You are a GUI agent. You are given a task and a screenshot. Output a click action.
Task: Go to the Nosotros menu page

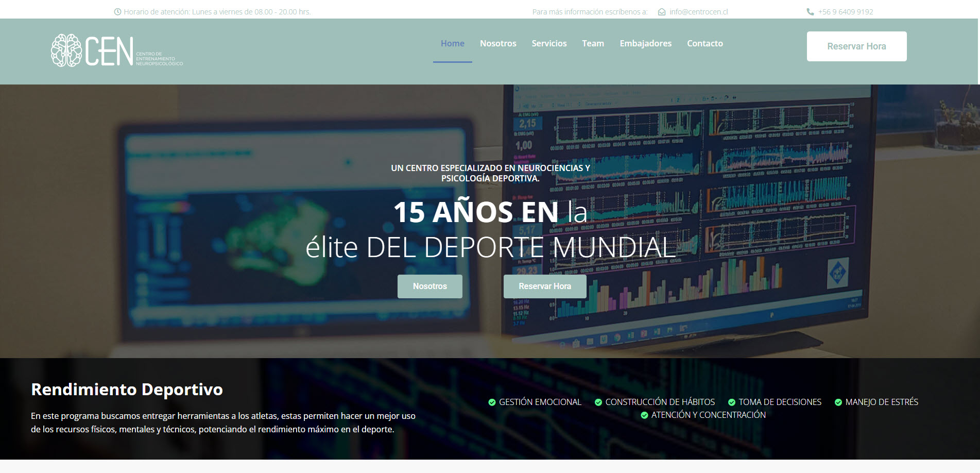pos(498,43)
